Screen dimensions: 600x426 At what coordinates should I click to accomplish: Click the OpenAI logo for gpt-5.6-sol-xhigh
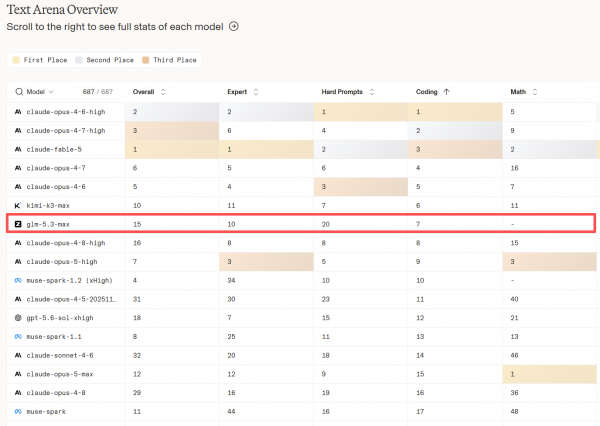(x=18, y=318)
